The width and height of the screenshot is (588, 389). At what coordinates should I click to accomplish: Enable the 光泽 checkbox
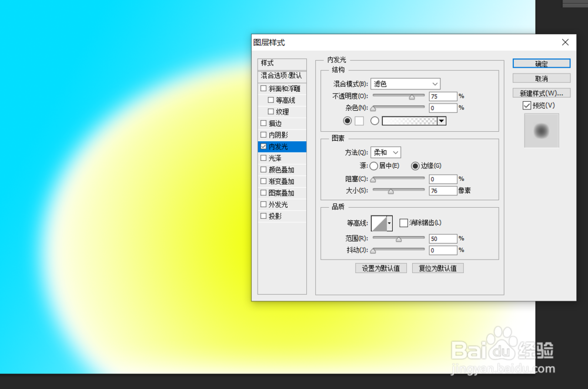[x=263, y=158]
